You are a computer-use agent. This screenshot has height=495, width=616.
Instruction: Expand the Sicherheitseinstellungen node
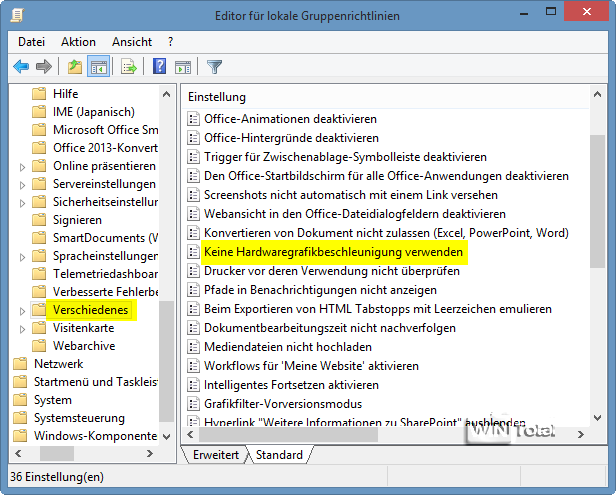[22, 203]
